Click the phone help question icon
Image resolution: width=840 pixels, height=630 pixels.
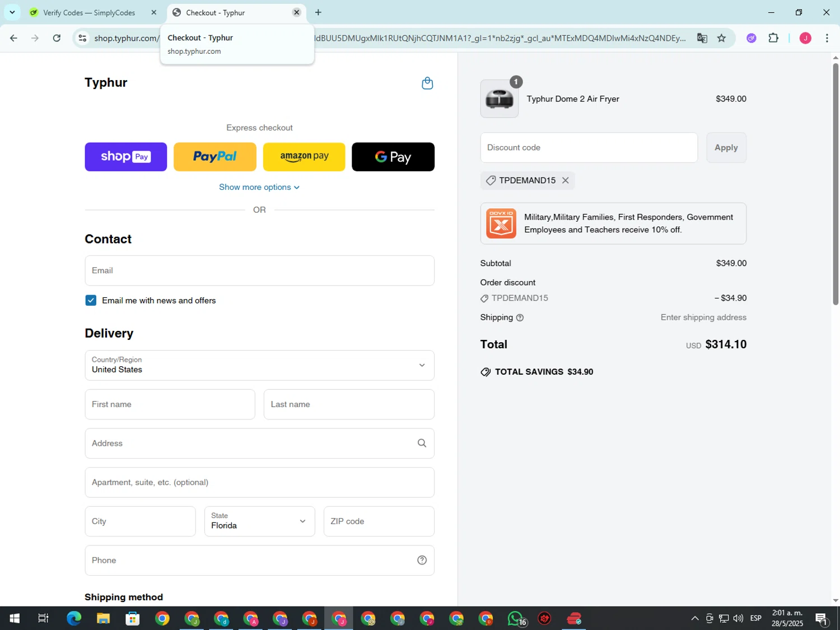(x=422, y=561)
